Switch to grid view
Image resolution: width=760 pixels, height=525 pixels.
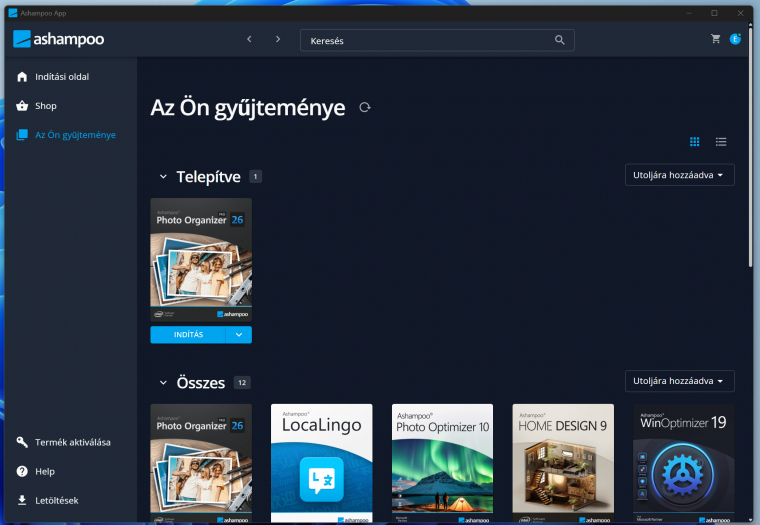pyautogui.click(x=695, y=142)
